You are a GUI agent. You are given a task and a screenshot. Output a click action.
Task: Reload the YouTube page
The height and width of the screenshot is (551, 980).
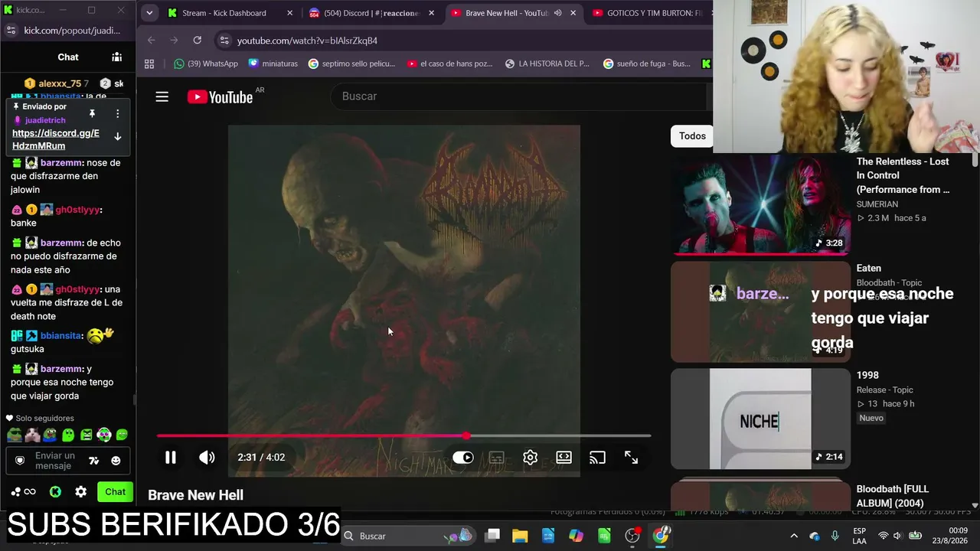click(x=198, y=41)
